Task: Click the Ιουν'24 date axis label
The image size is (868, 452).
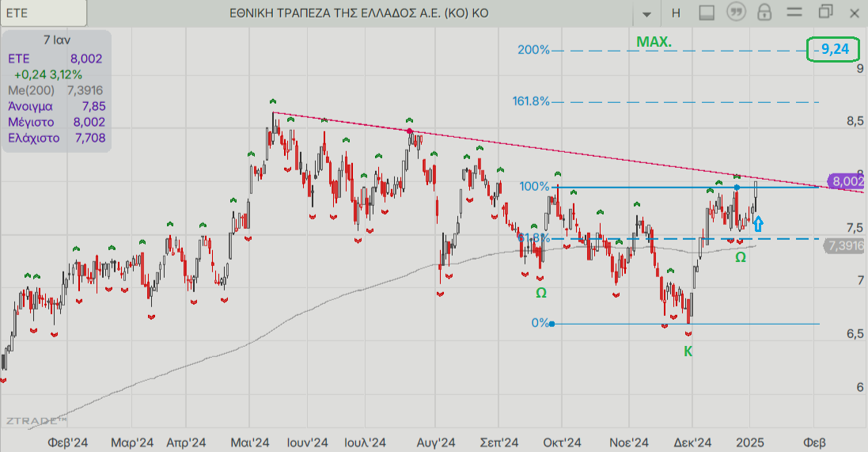Action: (307, 443)
